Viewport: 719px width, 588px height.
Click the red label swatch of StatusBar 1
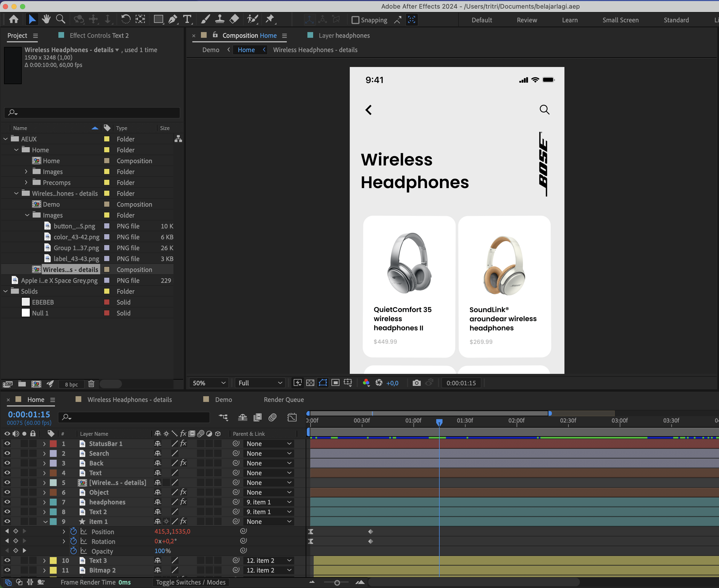pos(53,444)
